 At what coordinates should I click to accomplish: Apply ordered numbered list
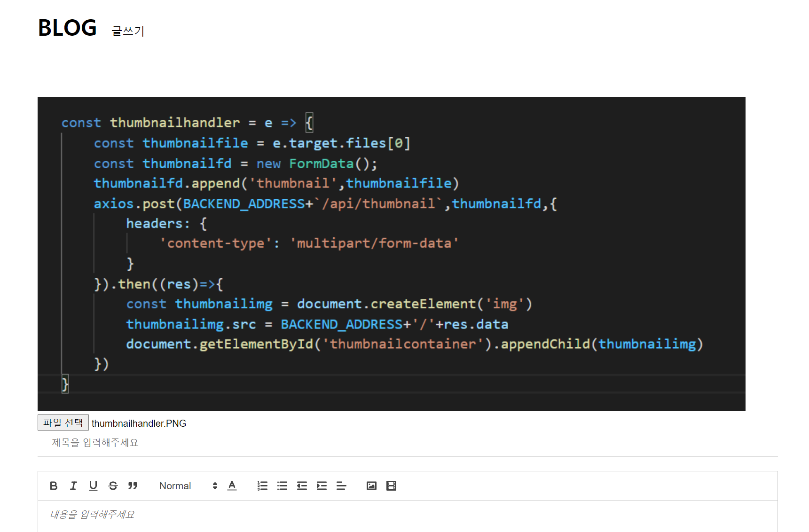(x=262, y=485)
